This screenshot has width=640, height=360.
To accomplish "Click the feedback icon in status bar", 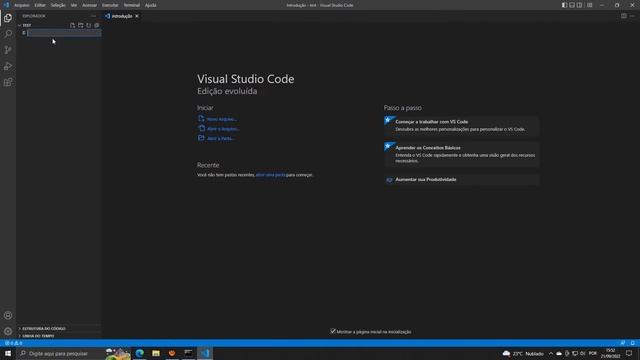I will coord(623,343).
